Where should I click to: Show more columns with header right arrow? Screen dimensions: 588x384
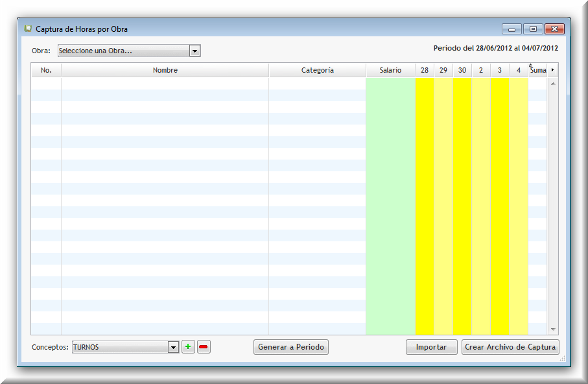tap(552, 70)
